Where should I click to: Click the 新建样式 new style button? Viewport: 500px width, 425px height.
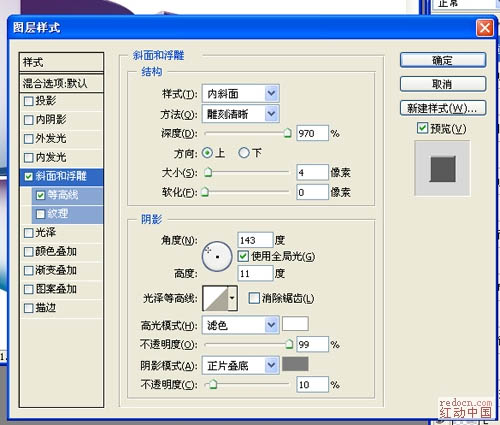(x=443, y=108)
